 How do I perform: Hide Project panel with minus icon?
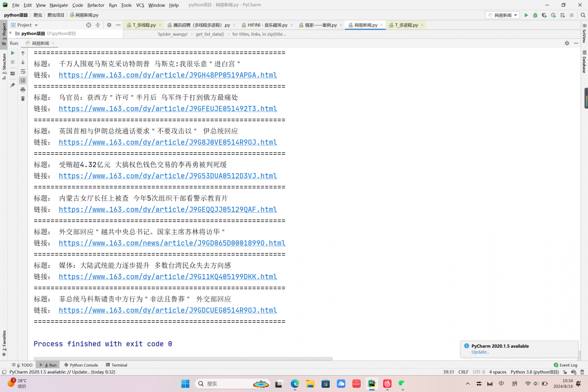118,25
